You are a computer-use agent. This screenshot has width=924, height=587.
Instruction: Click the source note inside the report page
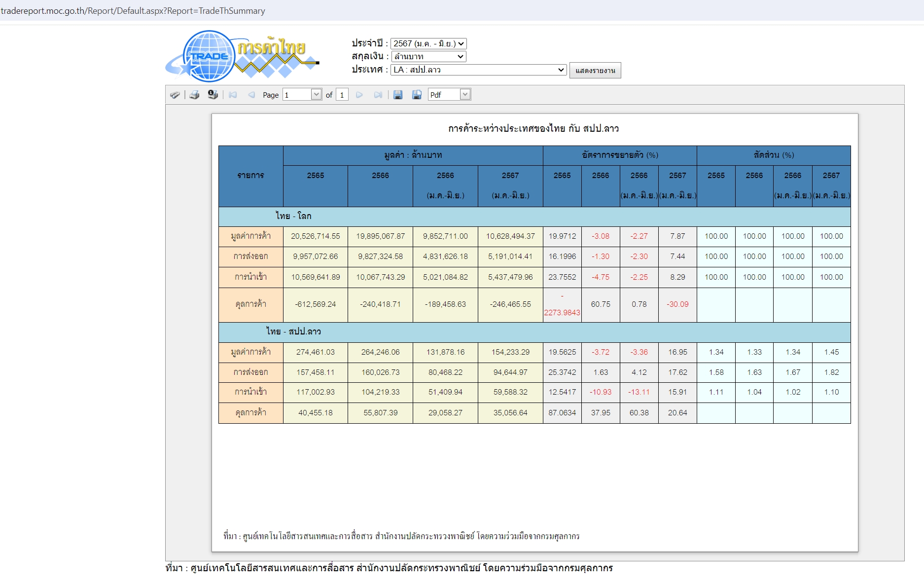click(x=401, y=536)
